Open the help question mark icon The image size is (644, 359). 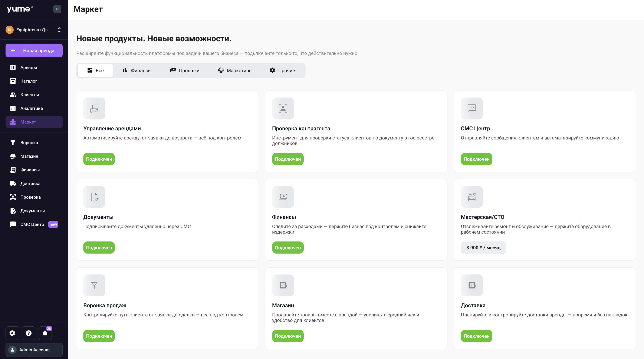click(29, 333)
